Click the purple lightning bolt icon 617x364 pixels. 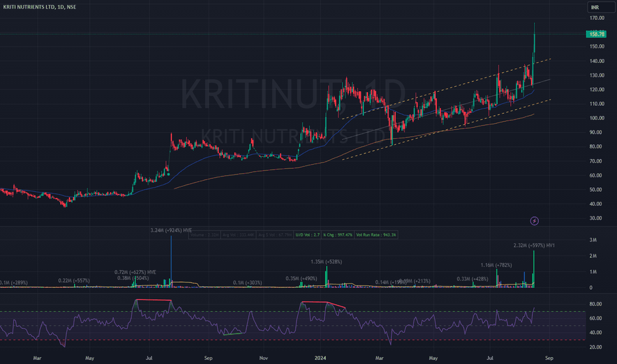534,221
